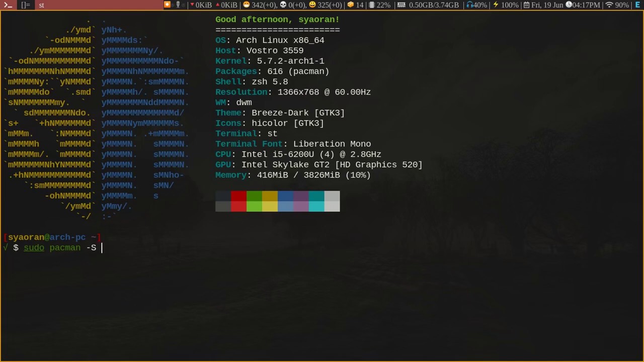This screenshot has width=644, height=362.
Task: Click the Resolution '1366x768 @ 60.00Hz'
Action: coord(324,92)
